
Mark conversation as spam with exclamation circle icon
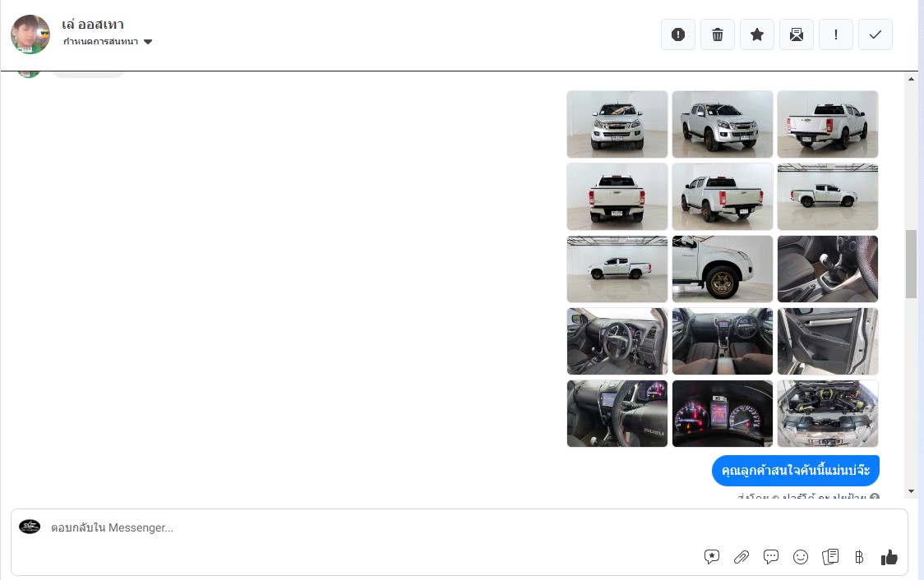click(x=677, y=35)
